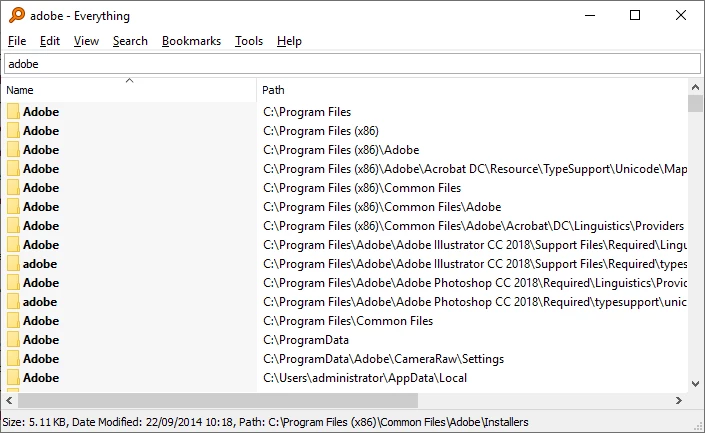The width and height of the screenshot is (705, 433).
Task: Click the vertical scrollbar up arrow
Action: pos(696,87)
